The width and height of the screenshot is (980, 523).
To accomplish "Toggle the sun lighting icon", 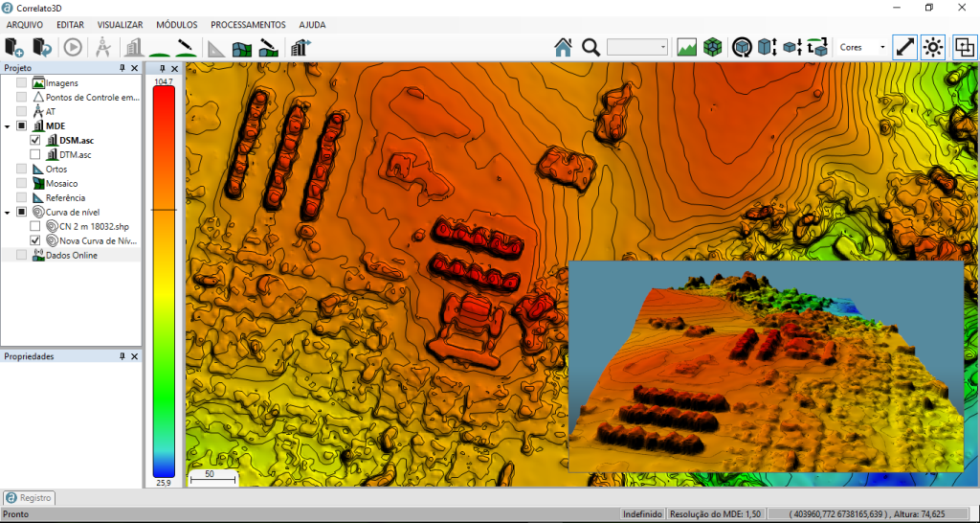I will click(933, 47).
